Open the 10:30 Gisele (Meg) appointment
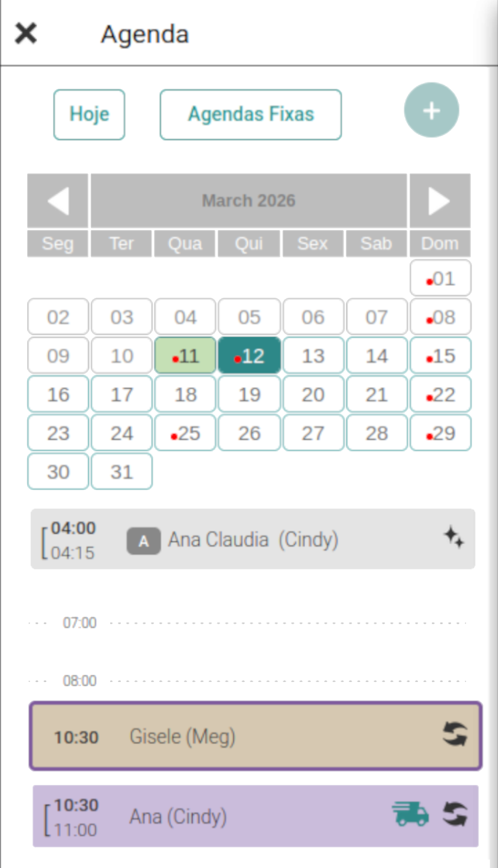498x868 pixels. [x=253, y=736]
